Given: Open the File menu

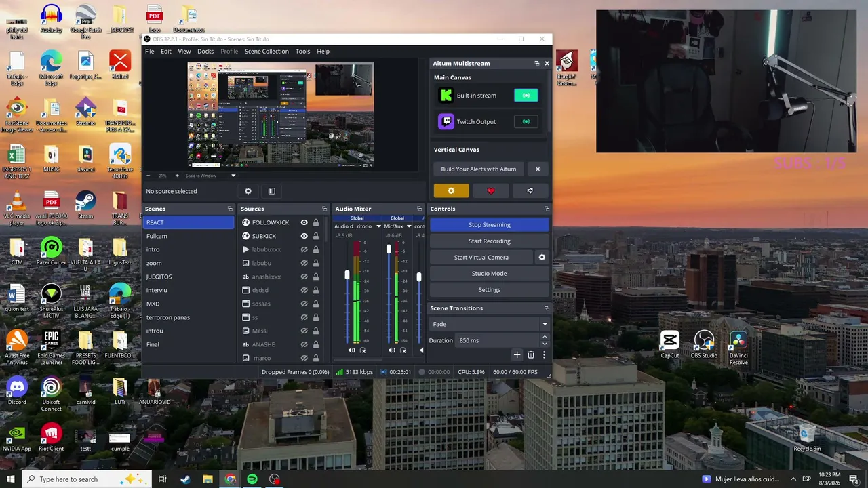Looking at the screenshot, I should point(149,52).
